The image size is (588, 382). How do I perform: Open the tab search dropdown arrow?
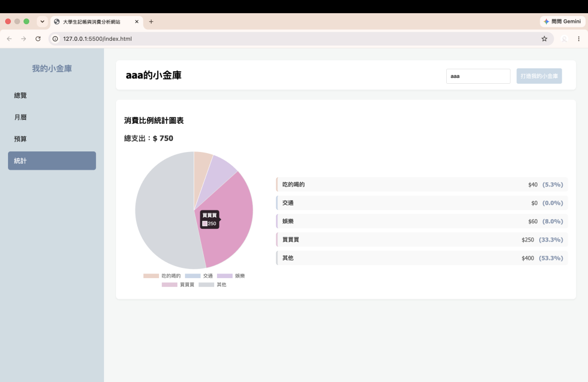click(42, 21)
